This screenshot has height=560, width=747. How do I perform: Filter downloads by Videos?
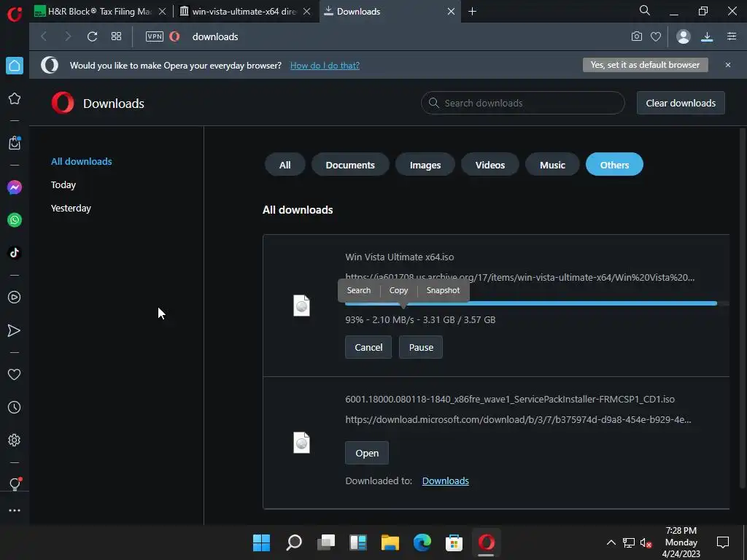[x=489, y=165]
